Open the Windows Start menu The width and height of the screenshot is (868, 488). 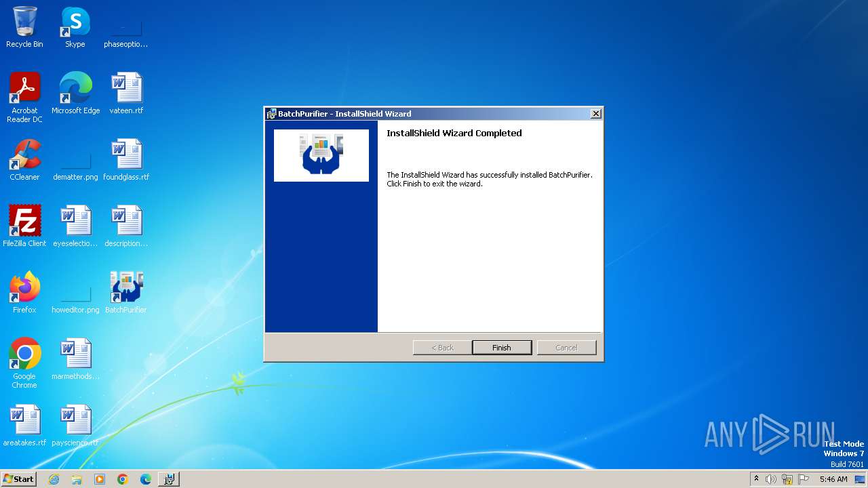click(x=18, y=479)
